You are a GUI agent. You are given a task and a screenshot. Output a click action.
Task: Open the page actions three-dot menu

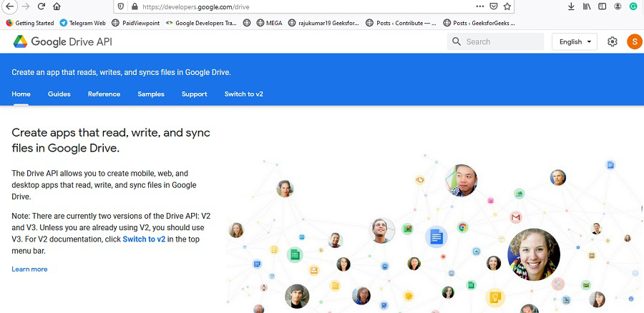(x=479, y=6)
